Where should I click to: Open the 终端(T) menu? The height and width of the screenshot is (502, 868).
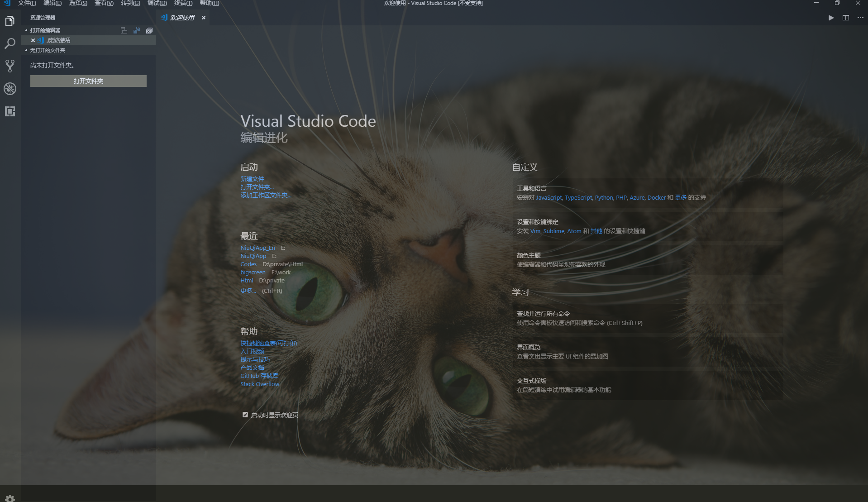[x=183, y=3]
